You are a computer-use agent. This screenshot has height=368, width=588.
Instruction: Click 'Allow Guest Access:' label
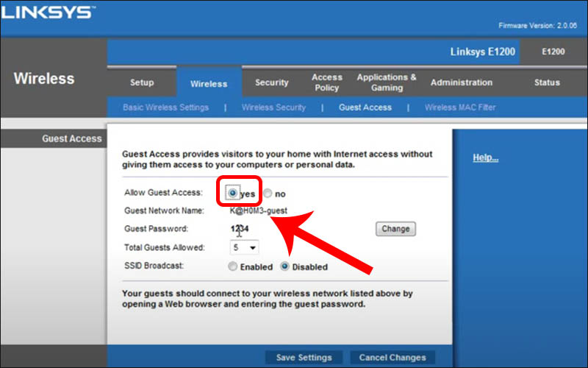(x=163, y=193)
